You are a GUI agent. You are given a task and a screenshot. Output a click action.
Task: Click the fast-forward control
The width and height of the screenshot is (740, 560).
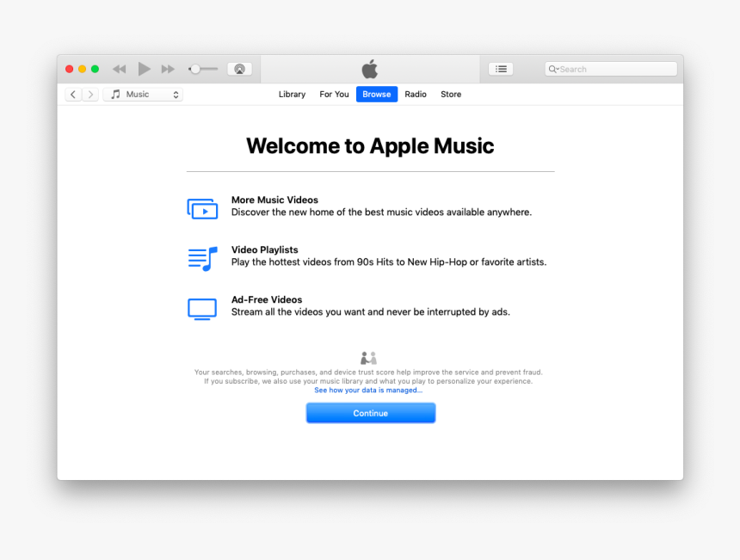(x=167, y=68)
